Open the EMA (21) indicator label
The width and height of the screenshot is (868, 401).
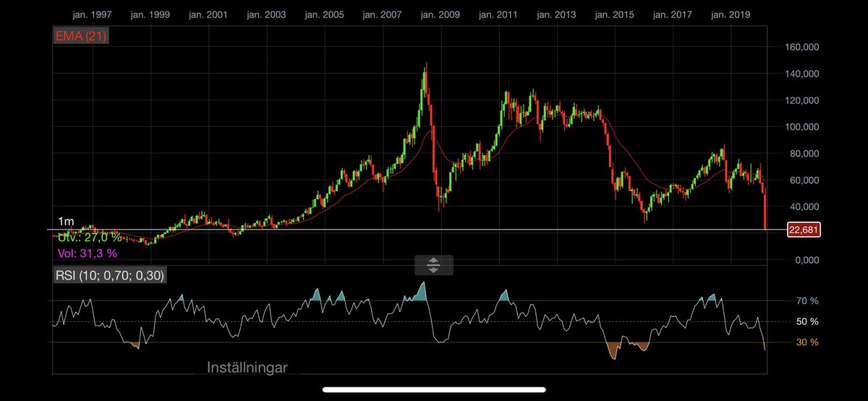(x=81, y=37)
